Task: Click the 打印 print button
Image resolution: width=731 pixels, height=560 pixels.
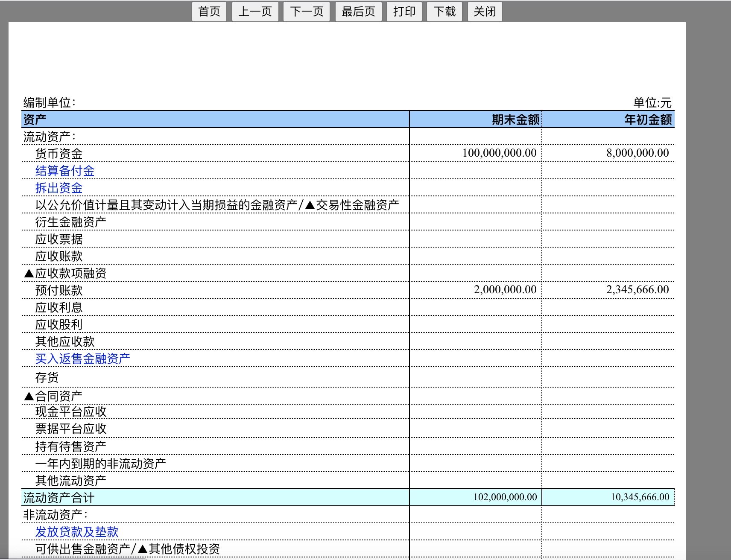Action: tap(404, 12)
